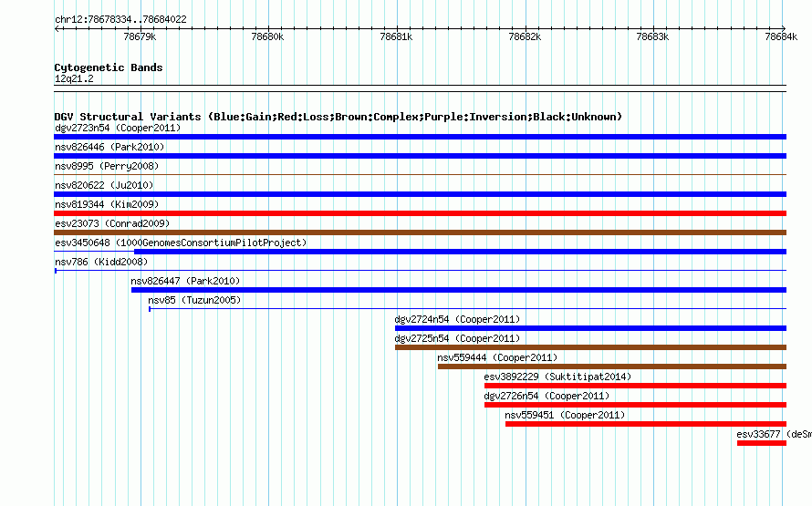This screenshot has width=812, height=506.
Task: Select the 12q21.2 band label
Action: [74, 78]
